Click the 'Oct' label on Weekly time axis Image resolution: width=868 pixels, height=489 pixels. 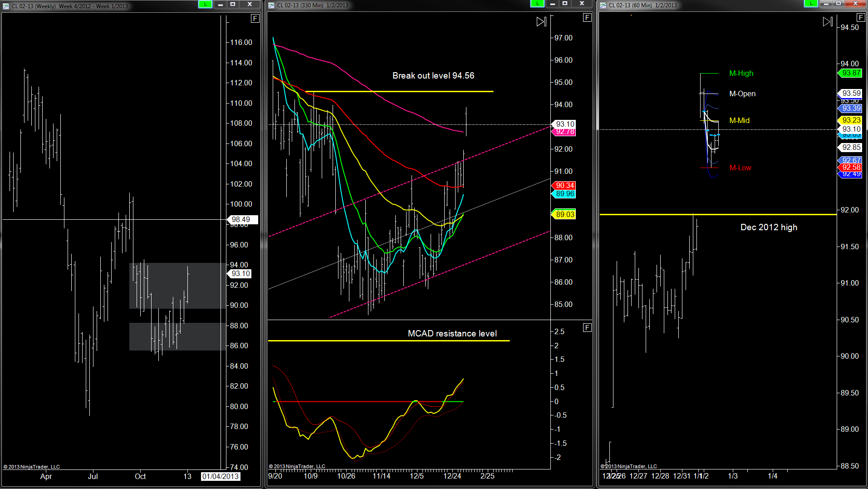pos(140,476)
